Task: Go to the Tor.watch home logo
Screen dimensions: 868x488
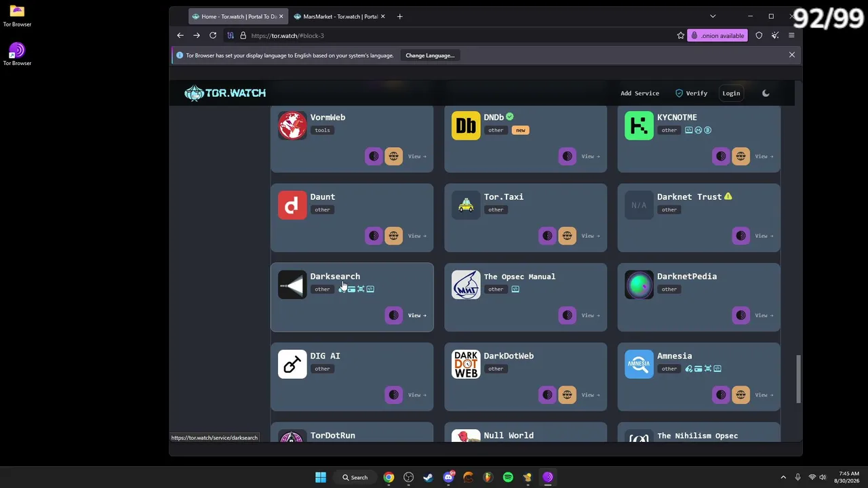Action: pos(225,94)
